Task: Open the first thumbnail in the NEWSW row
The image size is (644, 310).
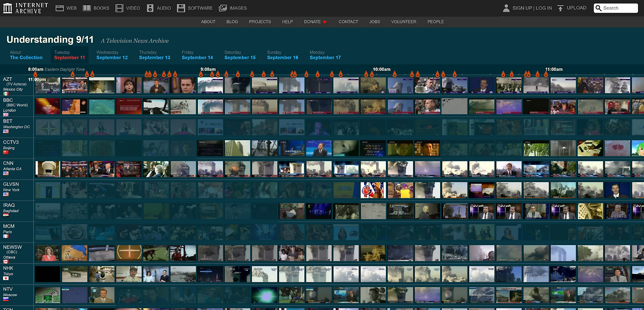Action: click(48, 253)
